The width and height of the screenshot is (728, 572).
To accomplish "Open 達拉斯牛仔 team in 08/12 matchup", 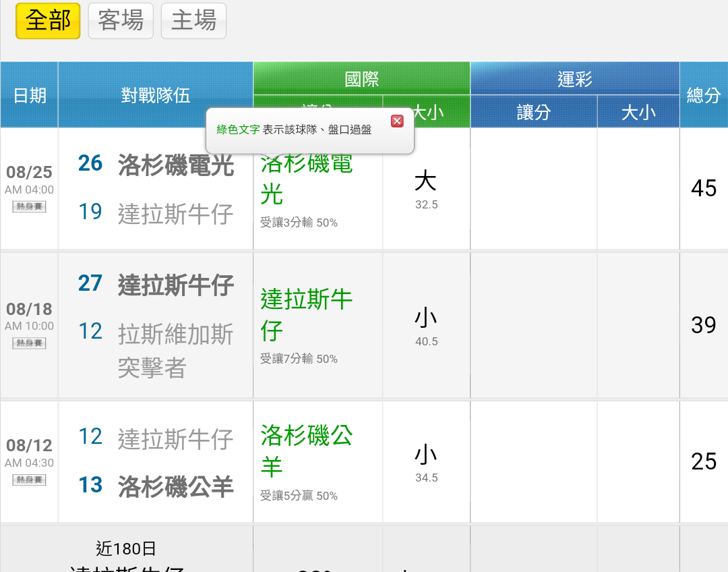I will pos(175,438).
